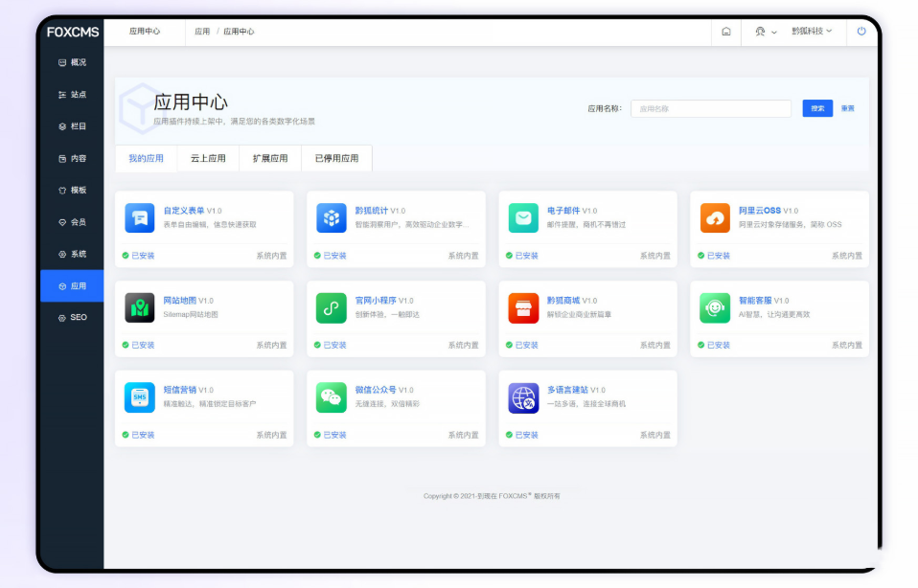Click the home icon in top bar
Screen dimensions: 918x588
coord(726,32)
